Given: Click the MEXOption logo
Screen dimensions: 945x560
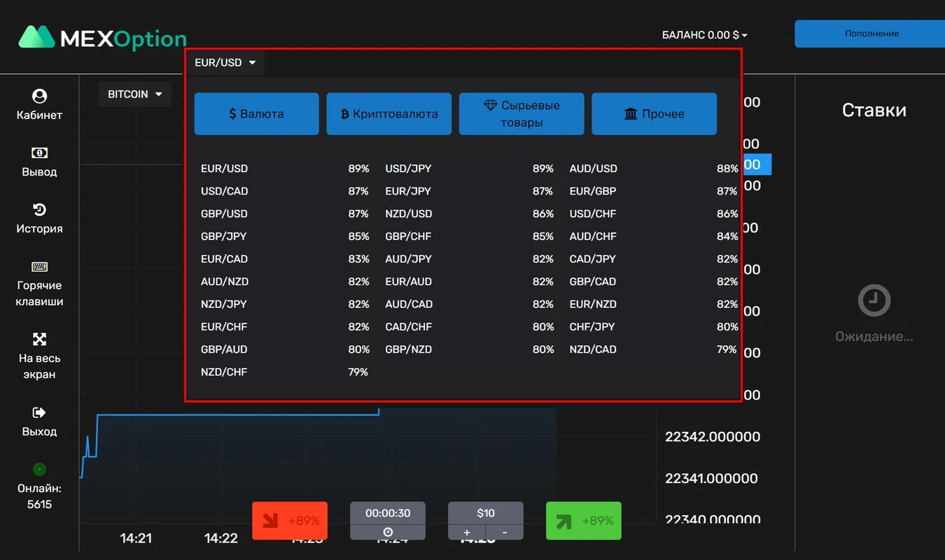Looking at the screenshot, I should [x=102, y=38].
